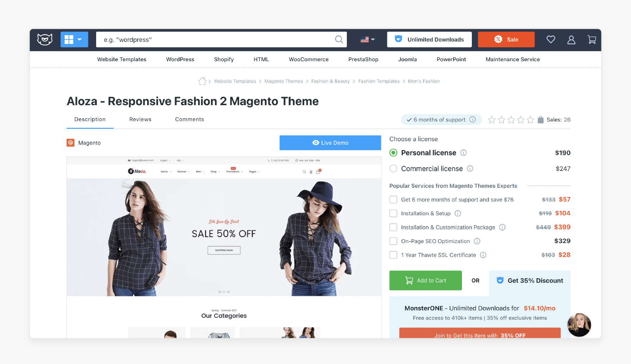Image resolution: width=631 pixels, height=364 pixels.
Task: Check On-Page SEO Optimization option
Action: pos(393,241)
